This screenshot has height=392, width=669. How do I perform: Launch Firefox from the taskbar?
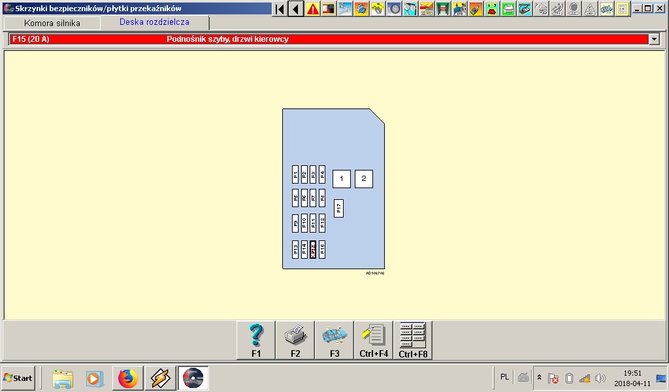[x=128, y=378]
